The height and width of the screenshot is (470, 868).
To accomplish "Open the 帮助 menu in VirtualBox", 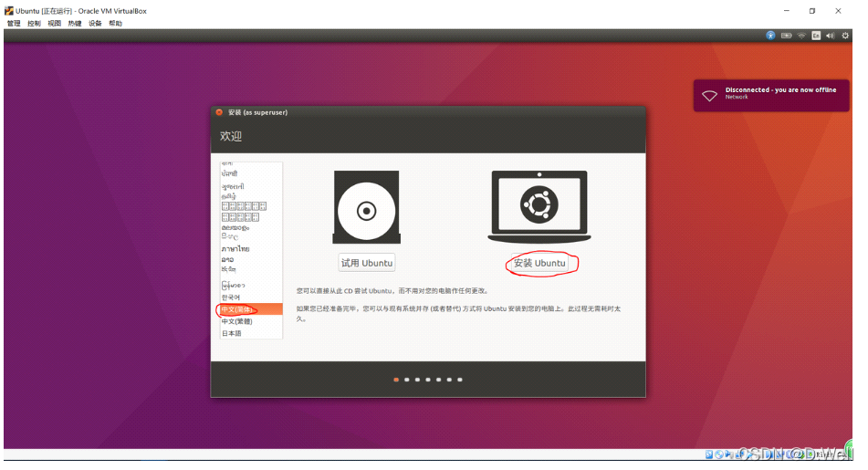I will pos(115,23).
